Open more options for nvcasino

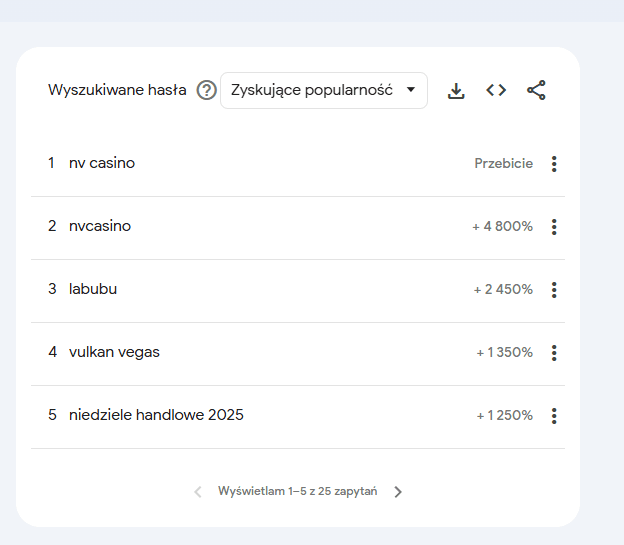(x=554, y=227)
